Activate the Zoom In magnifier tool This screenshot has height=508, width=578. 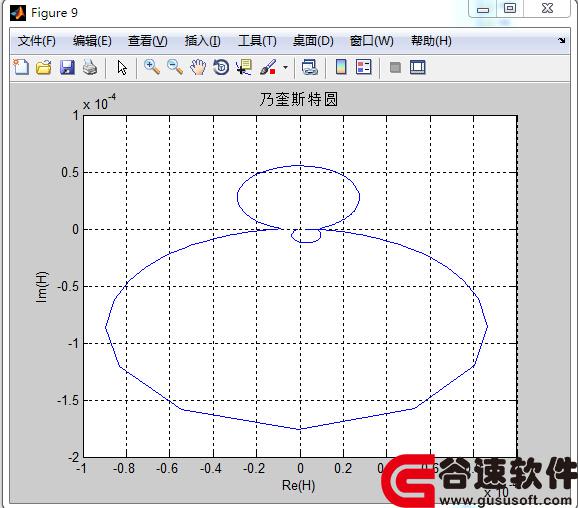click(152, 67)
